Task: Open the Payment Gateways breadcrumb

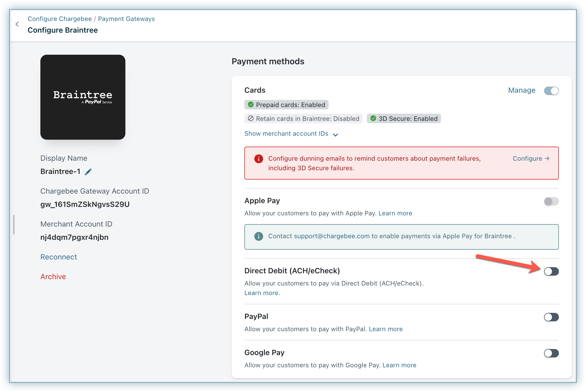Action: 126,19
